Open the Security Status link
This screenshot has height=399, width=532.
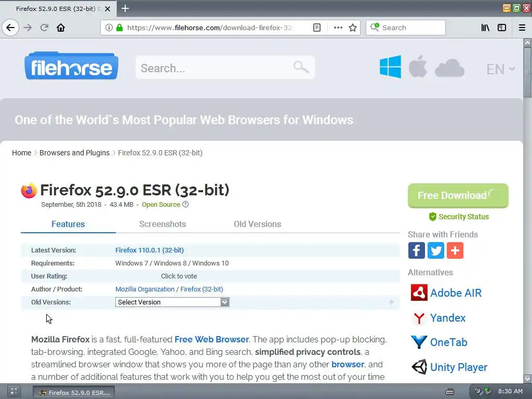(x=459, y=217)
